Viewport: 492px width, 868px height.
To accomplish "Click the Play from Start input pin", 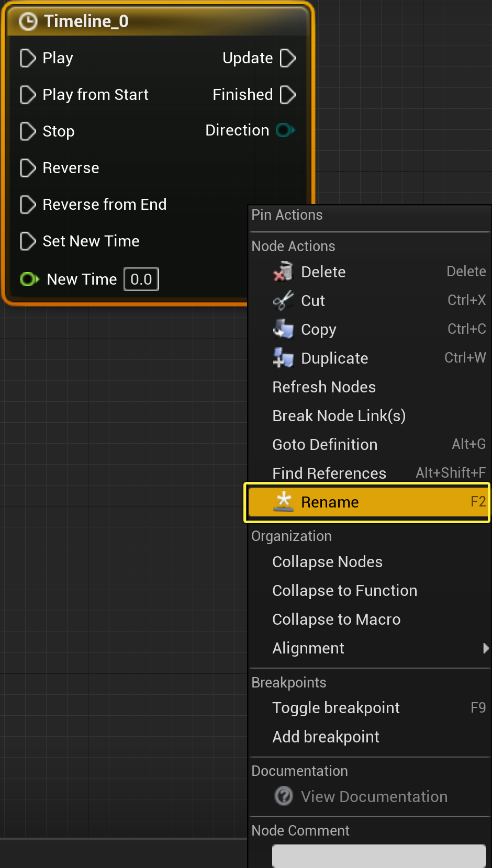I will (x=28, y=95).
